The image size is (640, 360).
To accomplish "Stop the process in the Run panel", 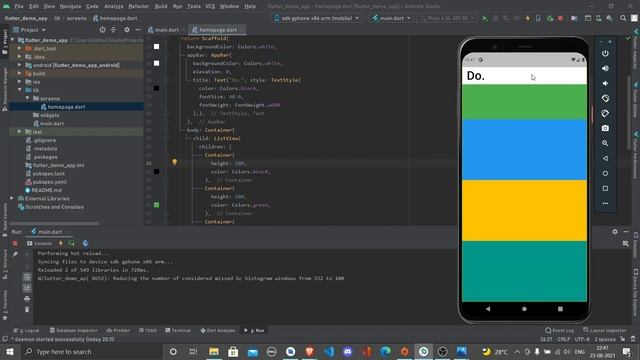I will tap(15, 243).
